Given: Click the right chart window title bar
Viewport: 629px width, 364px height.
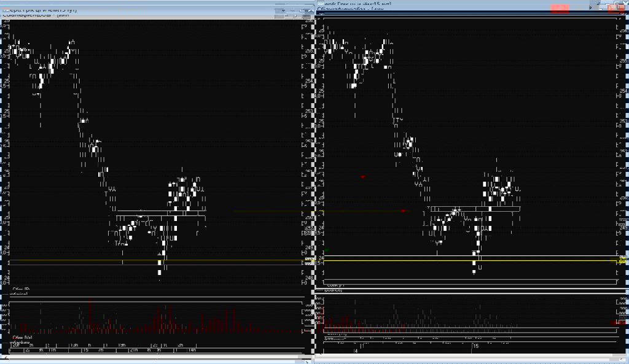Looking at the screenshot, I should [430, 4].
